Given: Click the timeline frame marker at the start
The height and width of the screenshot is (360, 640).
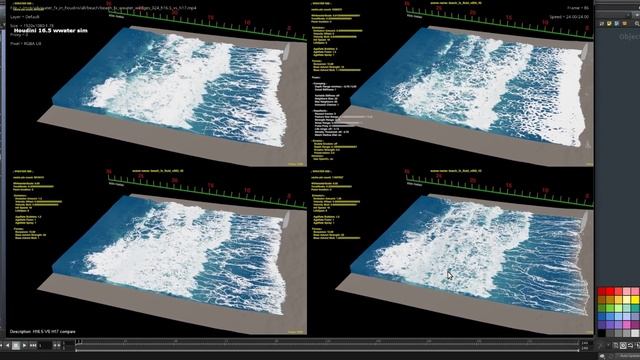Looking at the screenshot, I should pos(78,341).
